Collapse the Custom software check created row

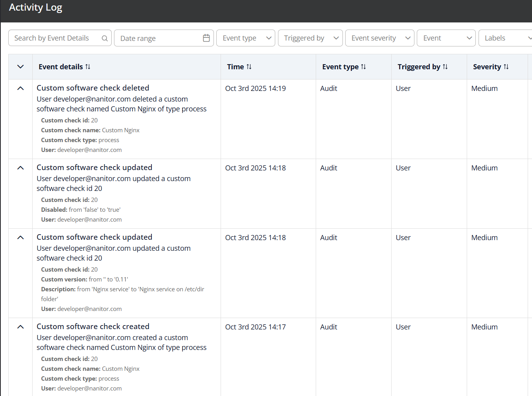(20, 327)
